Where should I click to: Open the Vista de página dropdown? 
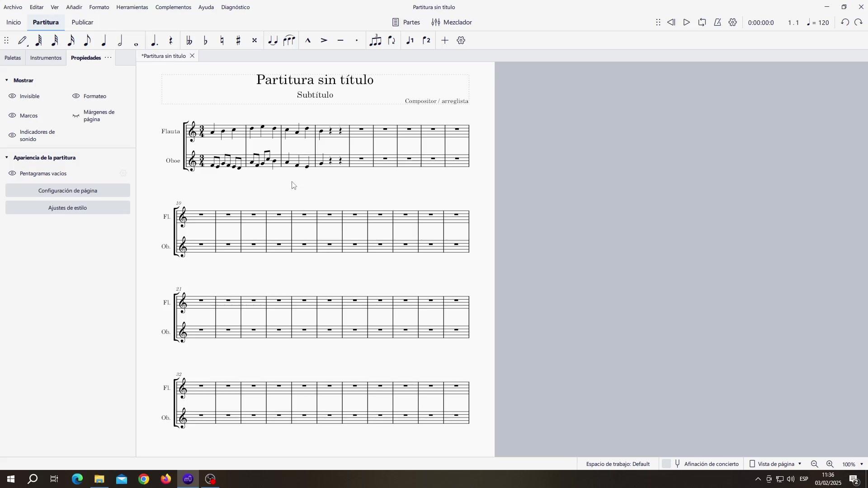tap(776, 464)
